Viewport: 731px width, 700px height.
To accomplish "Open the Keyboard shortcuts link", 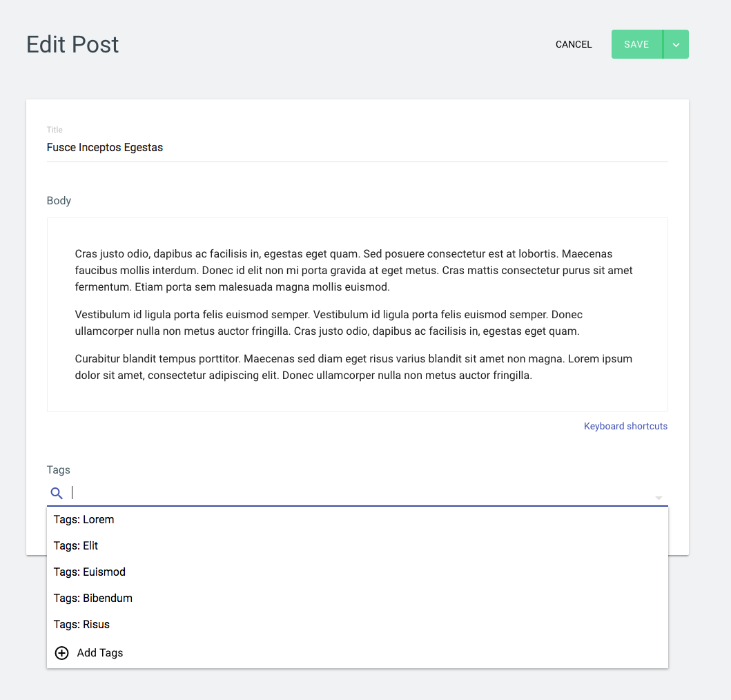I will (x=625, y=426).
